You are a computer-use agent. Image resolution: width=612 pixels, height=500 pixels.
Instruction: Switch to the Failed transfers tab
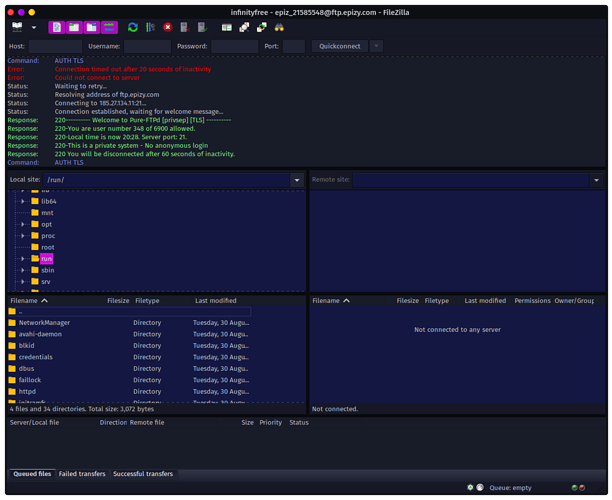(82, 474)
